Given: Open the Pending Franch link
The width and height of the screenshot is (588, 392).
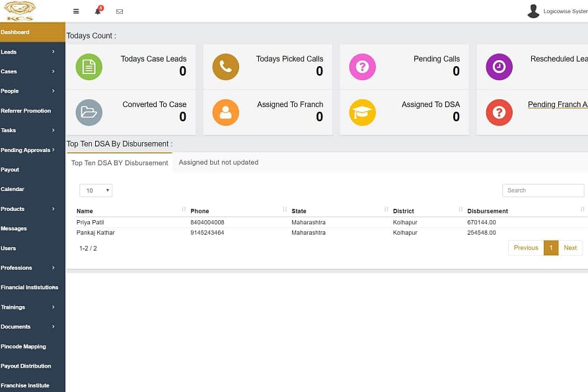Looking at the screenshot, I should 557,104.
